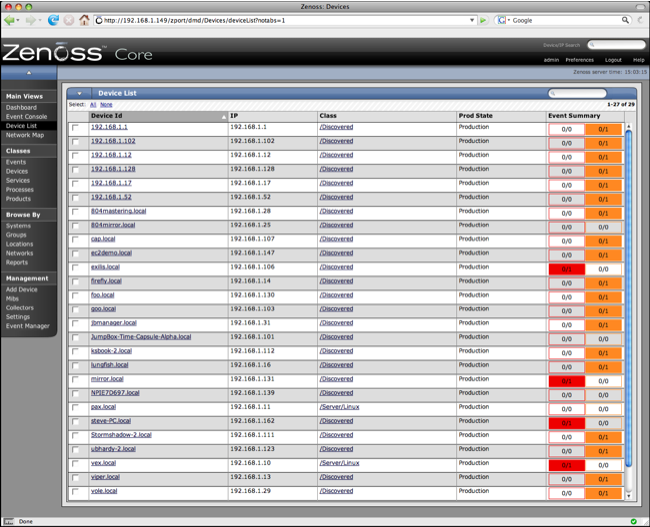Click the browser stop icon
The image size is (650, 527).
point(69,20)
